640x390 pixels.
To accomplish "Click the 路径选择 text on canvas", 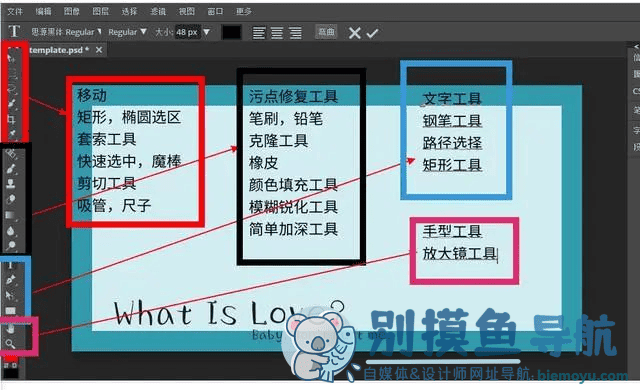I will tap(452, 143).
